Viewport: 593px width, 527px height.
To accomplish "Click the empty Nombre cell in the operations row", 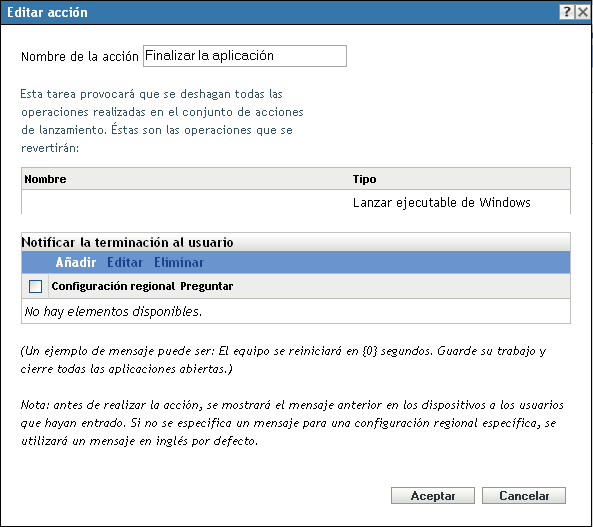I will tap(185, 202).
